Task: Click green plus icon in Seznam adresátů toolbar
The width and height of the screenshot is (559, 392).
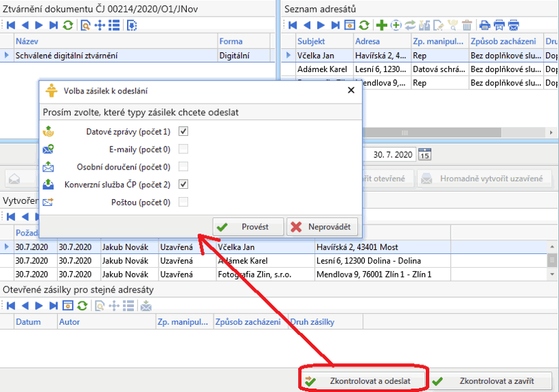Action: click(x=382, y=25)
